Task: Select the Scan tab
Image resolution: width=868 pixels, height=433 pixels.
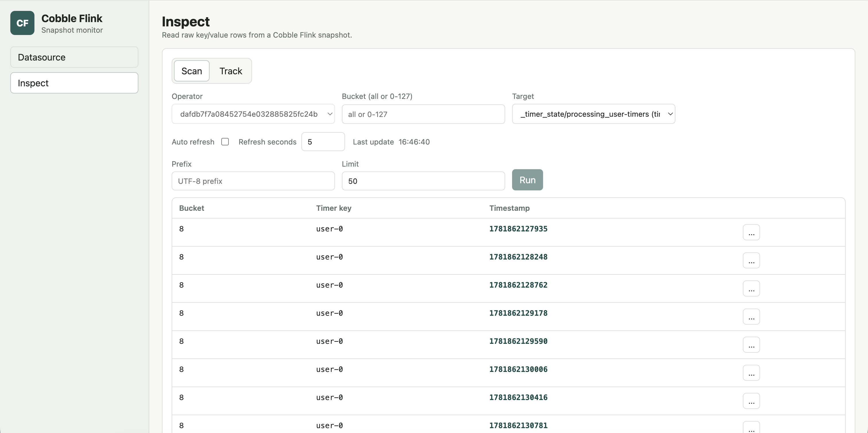Action: (192, 71)
